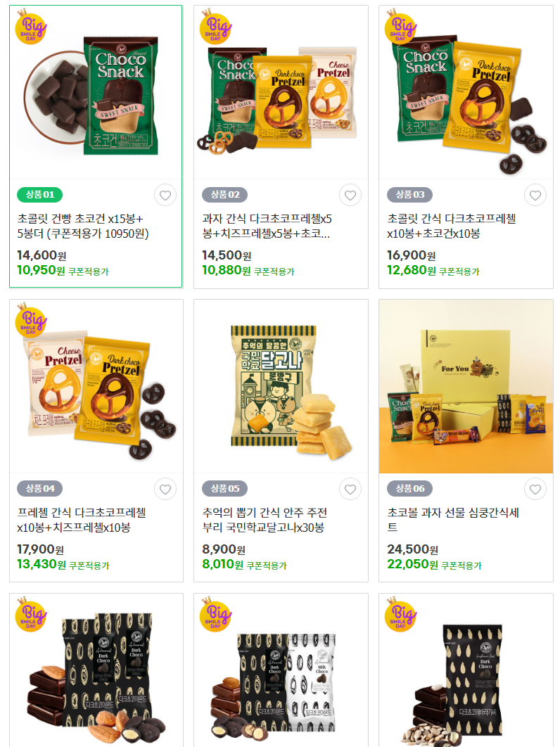Open the 초콜릿 건빵 초코건 x15봉 title link

pos(83,226)
